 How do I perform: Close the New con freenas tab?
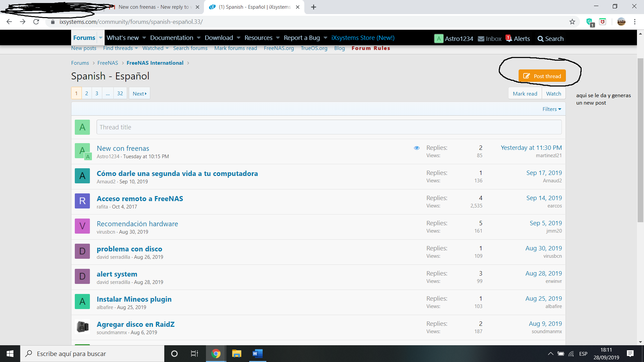tap(197, 7)
